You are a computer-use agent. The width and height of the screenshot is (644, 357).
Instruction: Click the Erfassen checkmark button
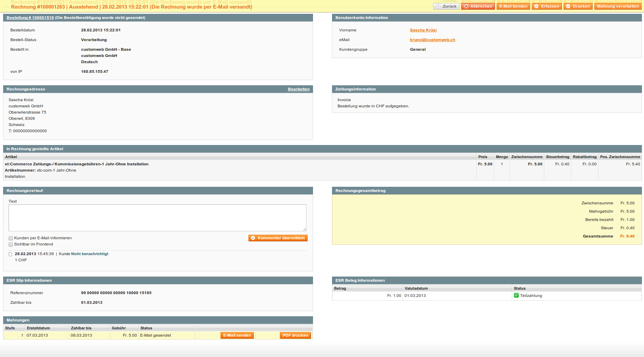tap(547, 6)
